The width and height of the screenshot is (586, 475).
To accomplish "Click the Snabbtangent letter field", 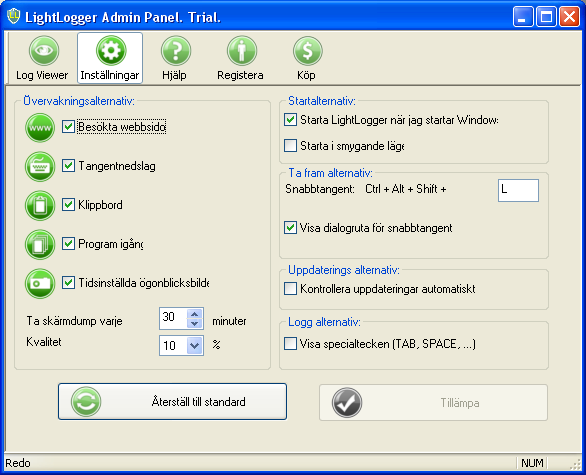I will pos(518,190).
